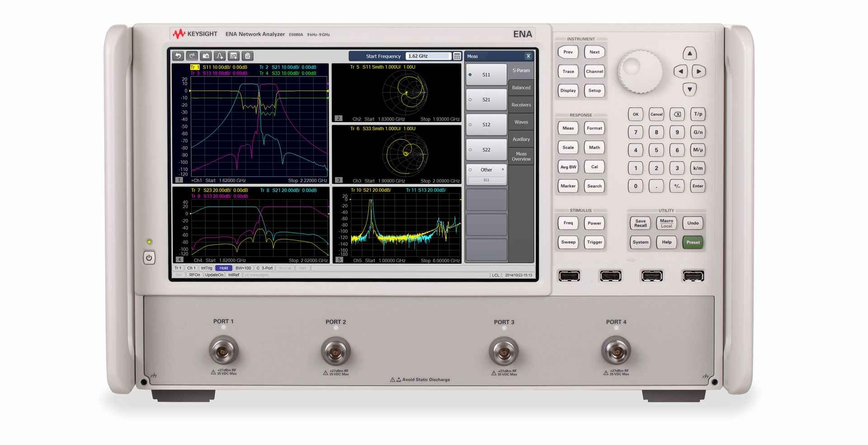Click the Display hardkey
The width and height of the screenshot is (868, 445).
point(568,90)
